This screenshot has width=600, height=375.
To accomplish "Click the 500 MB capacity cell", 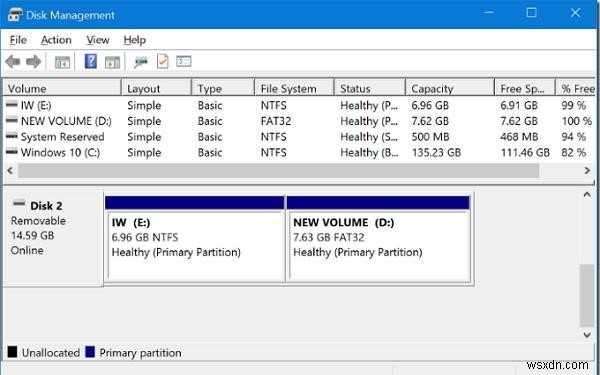I will [430, 137].
